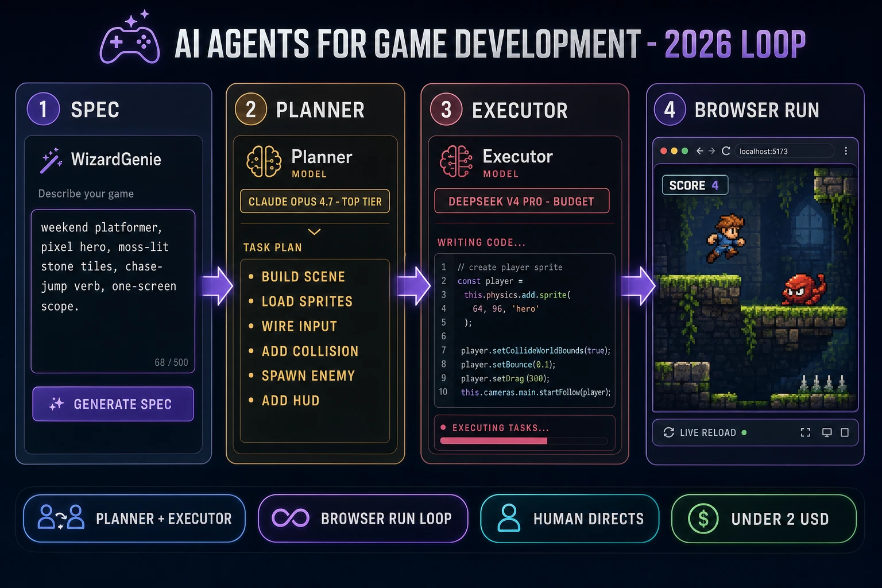Click the const player = code line
Screen dimensions: 882x588
[x=490, y=281]
